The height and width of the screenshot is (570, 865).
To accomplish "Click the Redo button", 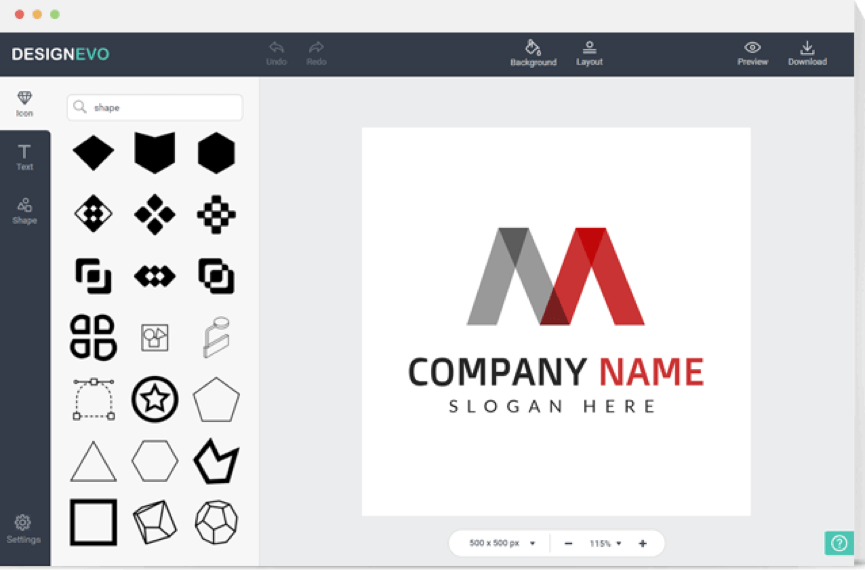I will point(317,54).
